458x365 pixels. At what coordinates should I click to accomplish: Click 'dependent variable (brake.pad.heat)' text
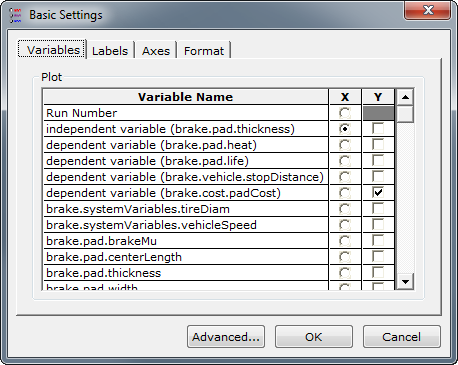[x=151, y=145]
